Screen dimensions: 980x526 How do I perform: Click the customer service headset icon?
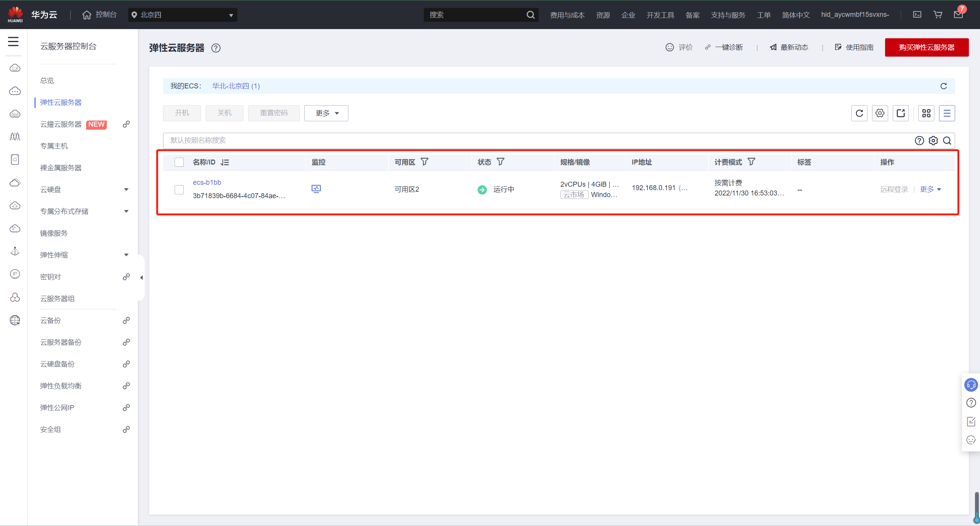coord(971,385)
